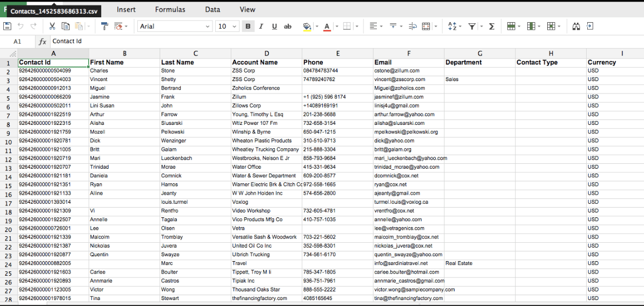Click the AutoSum sigma icon

[x=492, y=26]
